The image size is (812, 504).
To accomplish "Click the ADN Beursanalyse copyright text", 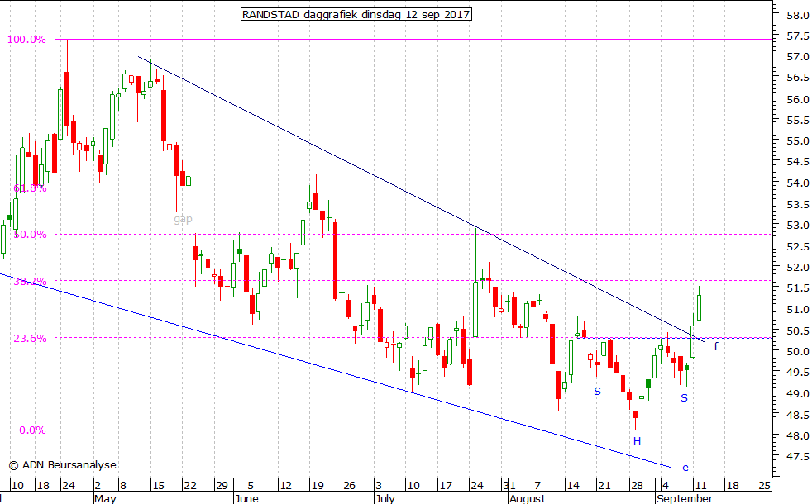I will (63, 465).
